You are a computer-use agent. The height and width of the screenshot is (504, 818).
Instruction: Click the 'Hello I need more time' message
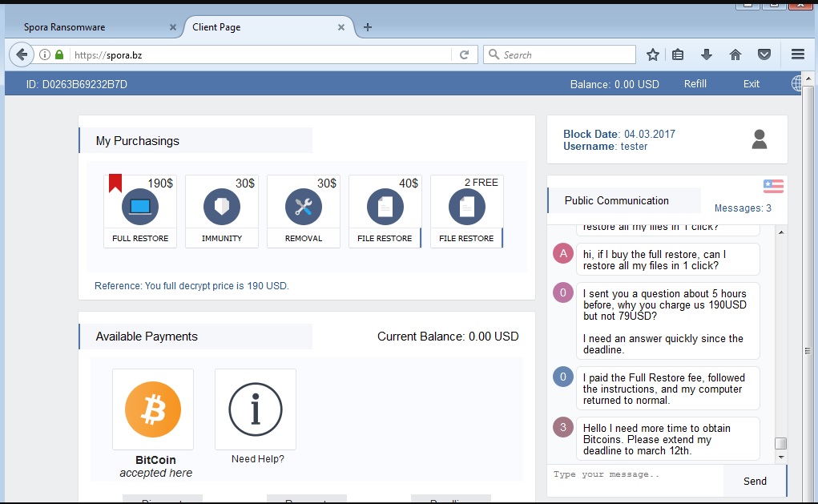667,439
